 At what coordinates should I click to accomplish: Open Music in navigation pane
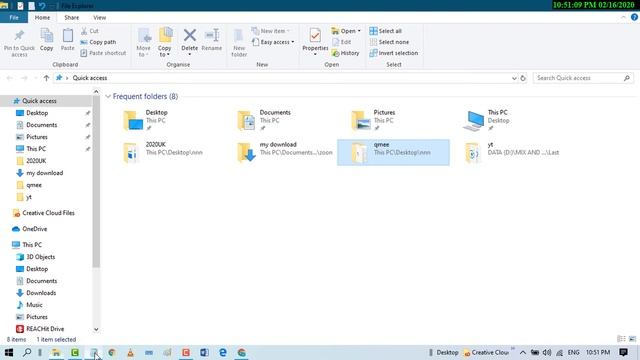tap(34, 305)
